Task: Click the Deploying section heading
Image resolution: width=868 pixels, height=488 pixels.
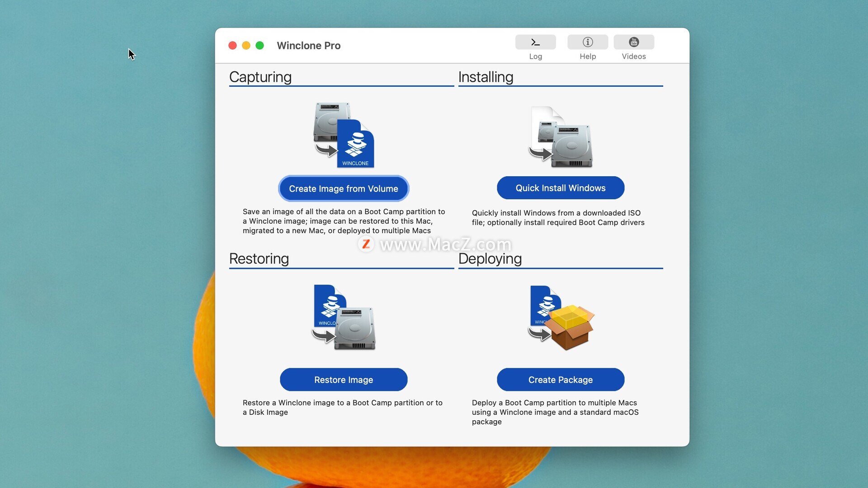Action: (x=490, y=259)
